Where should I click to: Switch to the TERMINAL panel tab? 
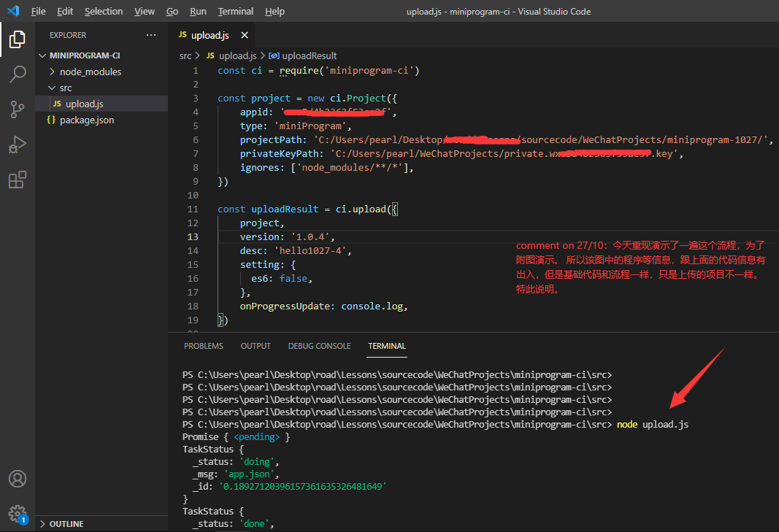386,346
